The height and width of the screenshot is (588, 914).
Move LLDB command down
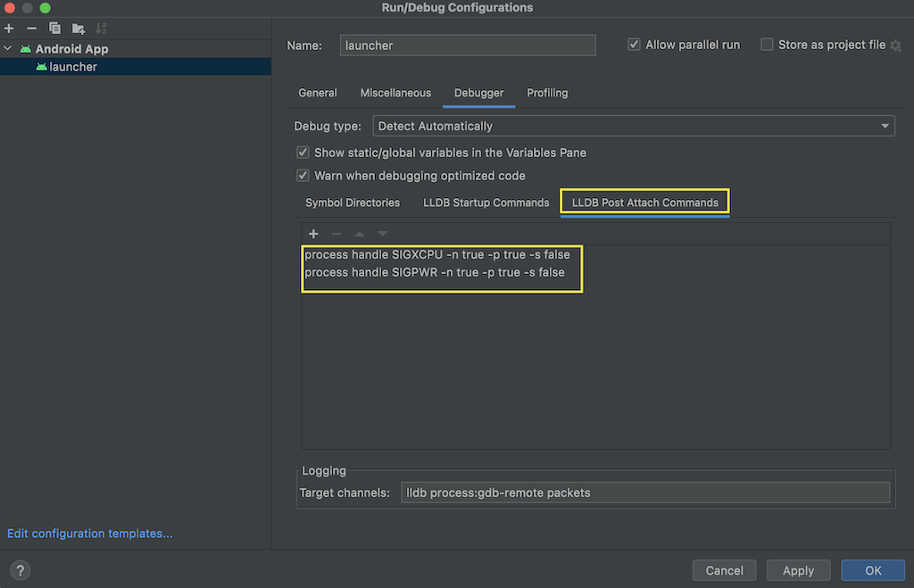tap(382, 234)
